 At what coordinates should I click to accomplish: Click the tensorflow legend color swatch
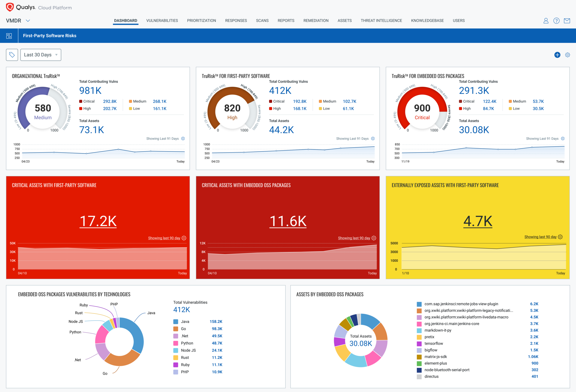[419, 344]
